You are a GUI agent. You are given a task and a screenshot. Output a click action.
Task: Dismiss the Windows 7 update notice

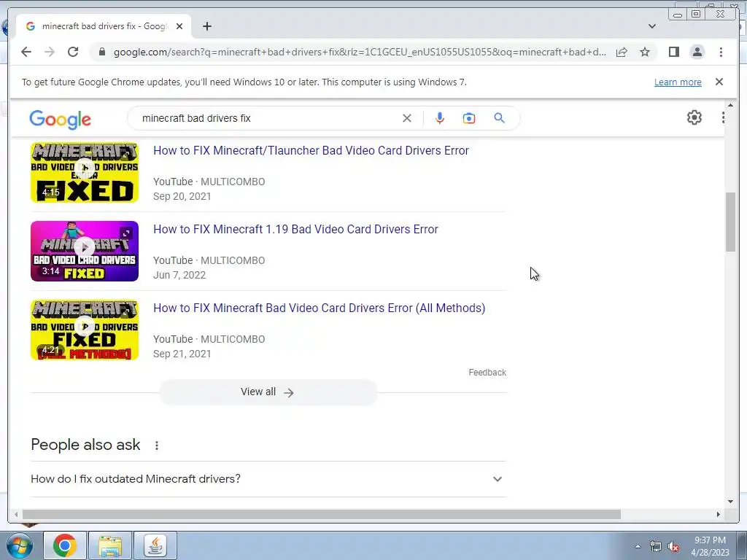pyautogui.click(x=719, y=82)
